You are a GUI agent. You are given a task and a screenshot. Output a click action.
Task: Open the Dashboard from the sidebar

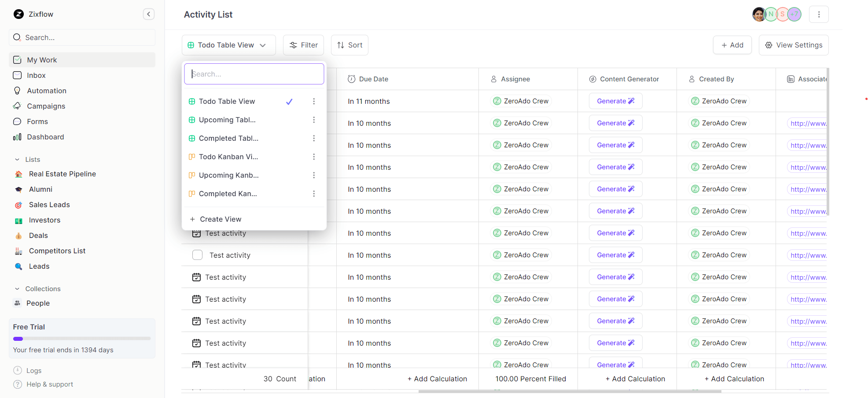tap(45, 137)
